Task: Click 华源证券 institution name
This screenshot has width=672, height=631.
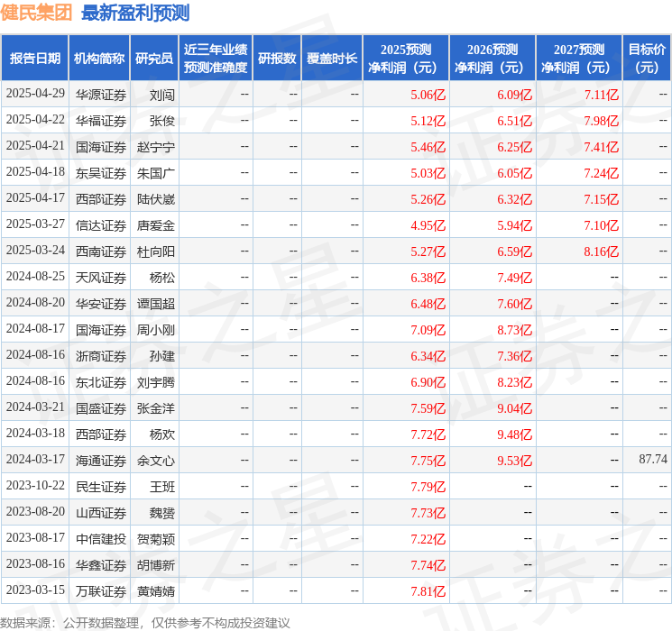Action: [100, 95]
